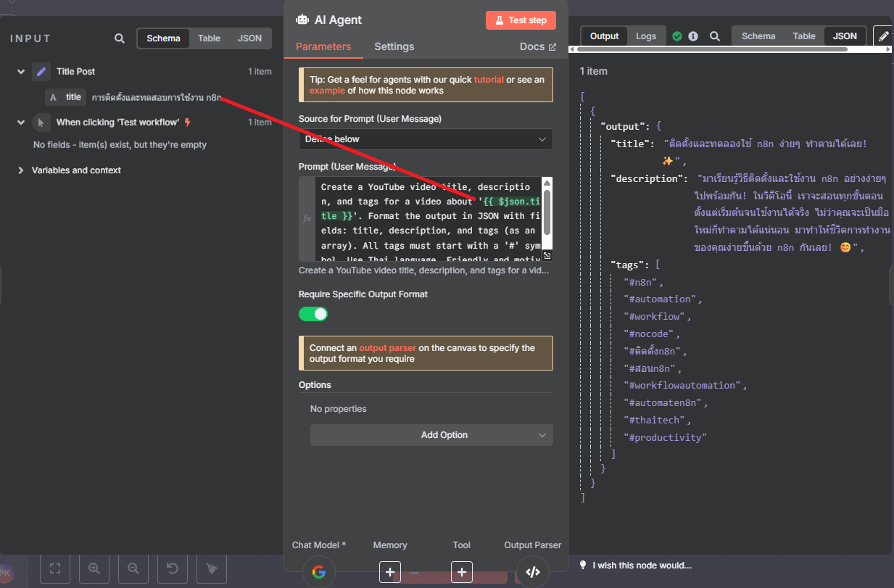
Task: Open the tutorial link in the tip
Action: 489,80
